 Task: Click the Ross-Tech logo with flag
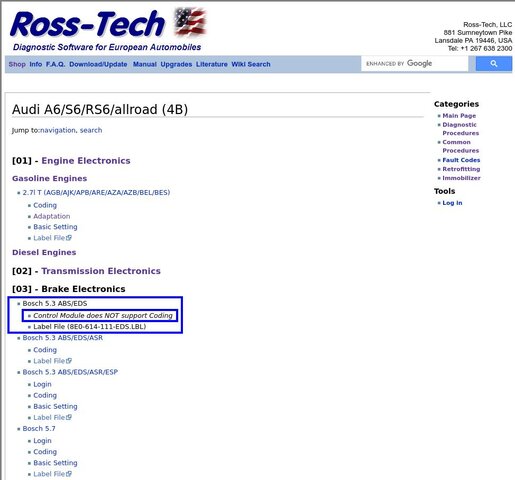point(108,30)
